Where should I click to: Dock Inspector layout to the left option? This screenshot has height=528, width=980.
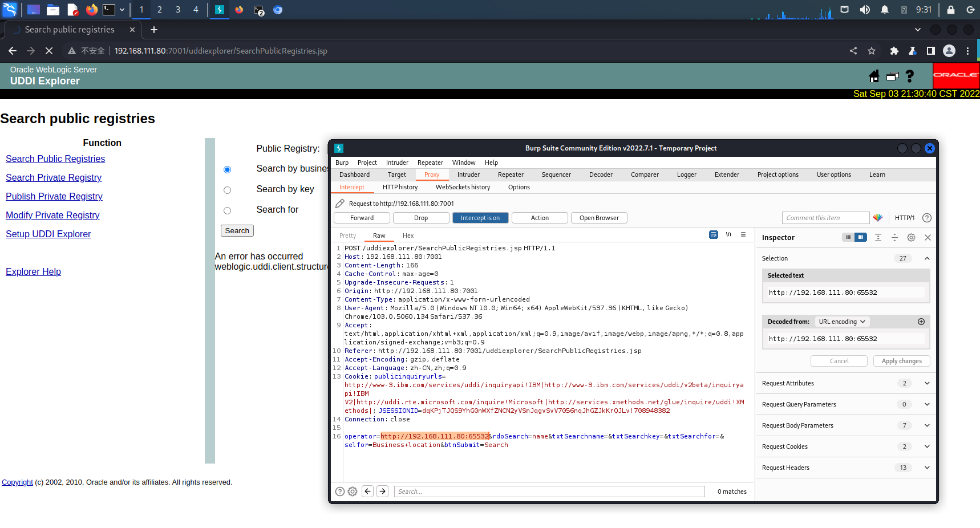(848, 237)
